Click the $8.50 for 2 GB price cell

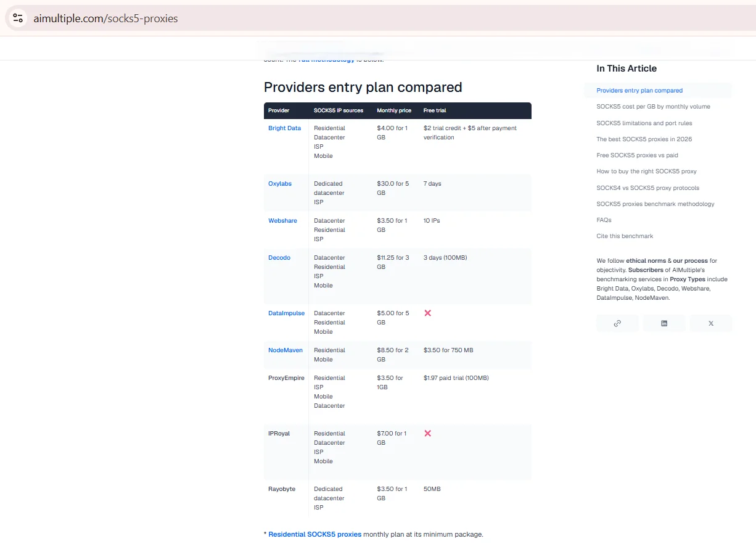393,355
